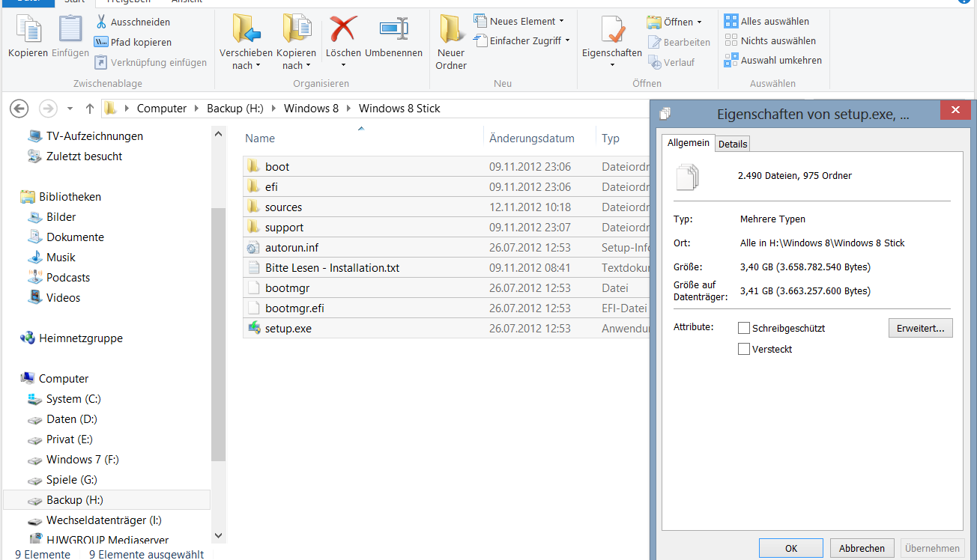Viewport: 977px width, 560px height.
Task: Open the Einfacher Zugriff dropdown
Action: click(x=522, y=41)
